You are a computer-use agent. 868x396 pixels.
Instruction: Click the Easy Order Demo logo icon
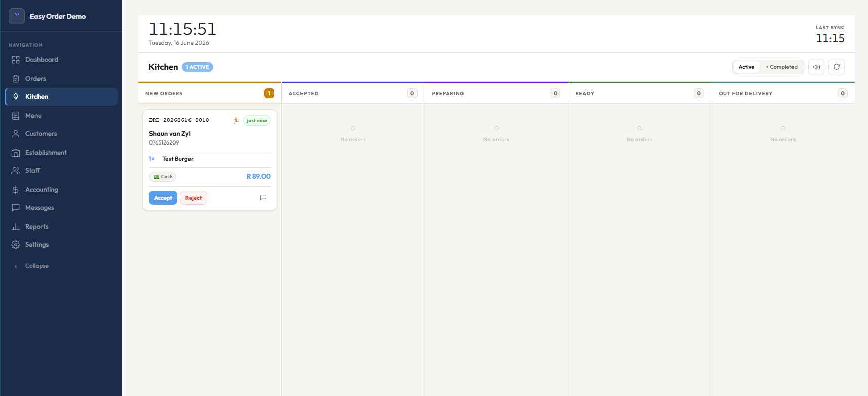point(17,16)
